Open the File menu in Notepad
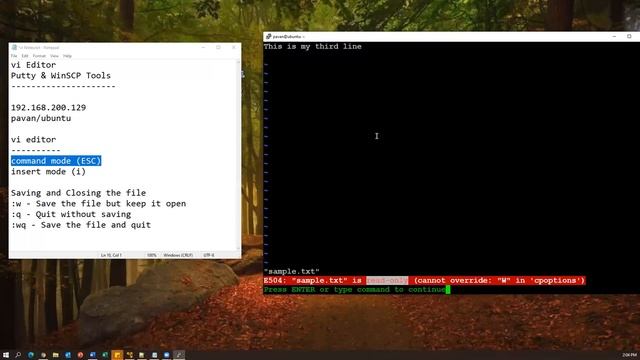This screenshot has width=640, height=360. (x=14, y=56)
